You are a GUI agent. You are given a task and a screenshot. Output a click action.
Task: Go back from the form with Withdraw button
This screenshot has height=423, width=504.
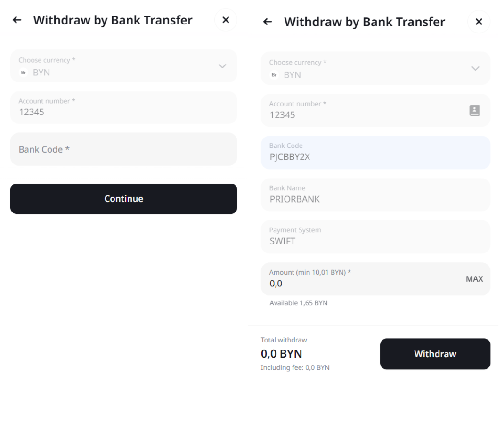tap(268, 22)
